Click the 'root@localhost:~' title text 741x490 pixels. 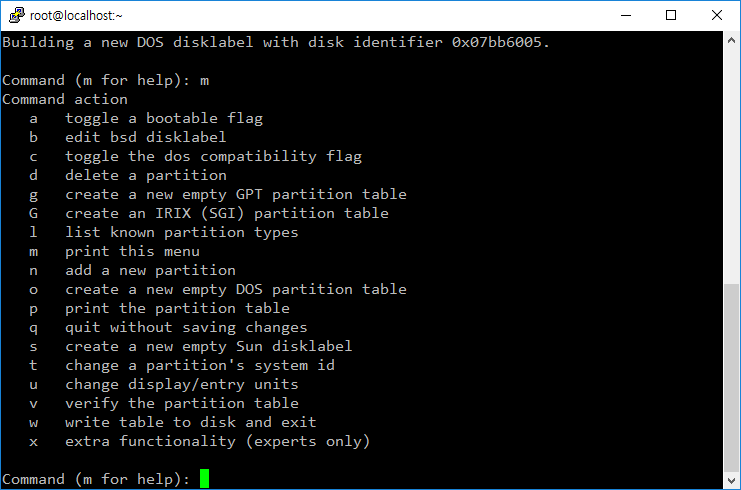pyautogui.click(x=76, y=16)
